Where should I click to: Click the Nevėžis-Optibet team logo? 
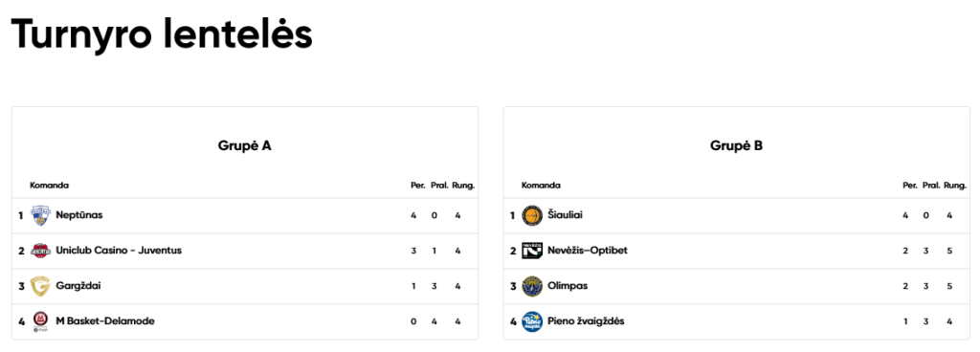click(532, 251)
